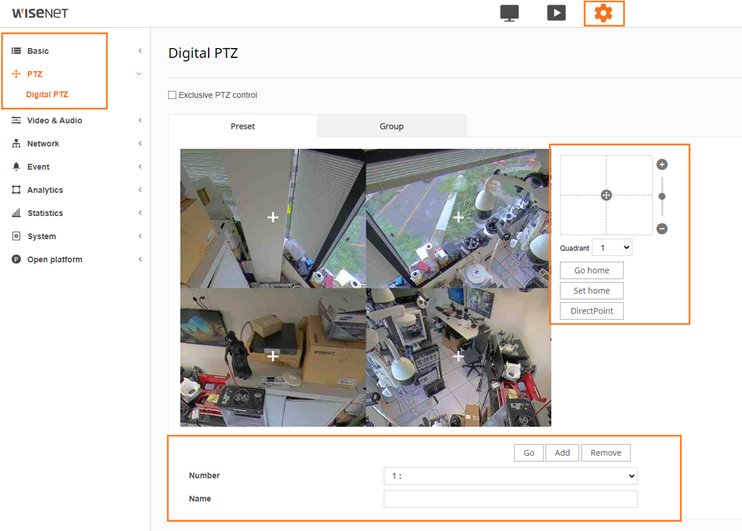The width and height of the screenshot is (742, 531).
Task: Expand the Video & Audio menu
Action: click(x=55, y=120)
